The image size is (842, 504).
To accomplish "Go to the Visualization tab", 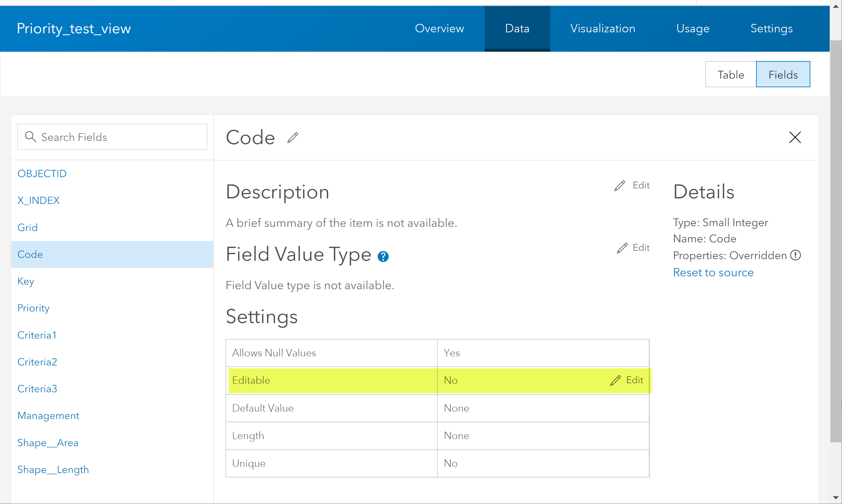I will pyautogui.click(x=603, y=28).
